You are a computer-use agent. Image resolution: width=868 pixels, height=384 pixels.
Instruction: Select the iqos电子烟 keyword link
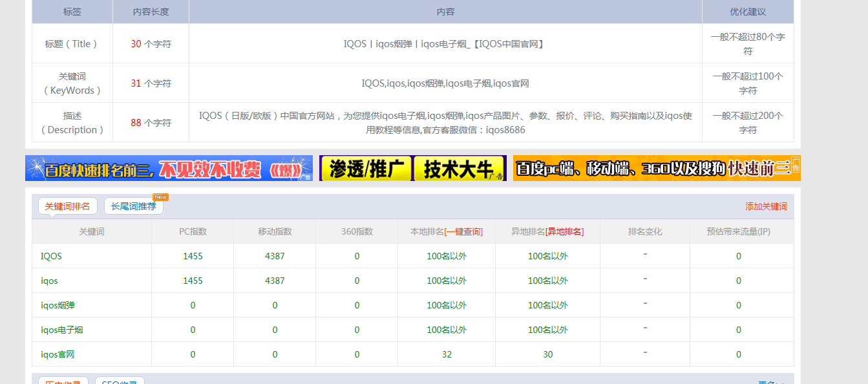click(62, 330)
